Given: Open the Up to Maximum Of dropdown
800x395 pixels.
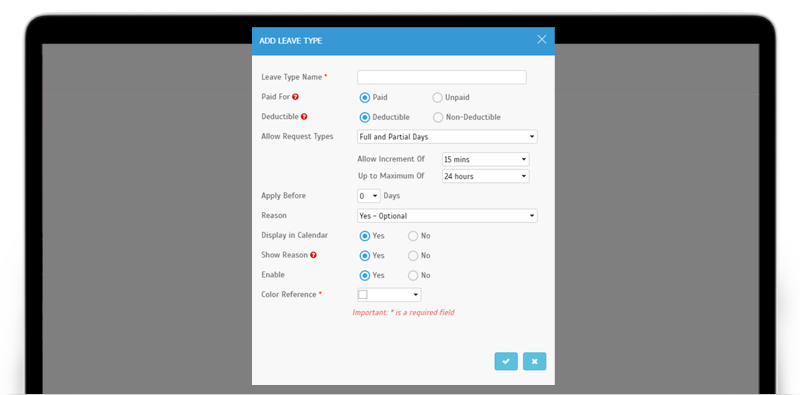Looking at the screenshot, I should (485, 176).
